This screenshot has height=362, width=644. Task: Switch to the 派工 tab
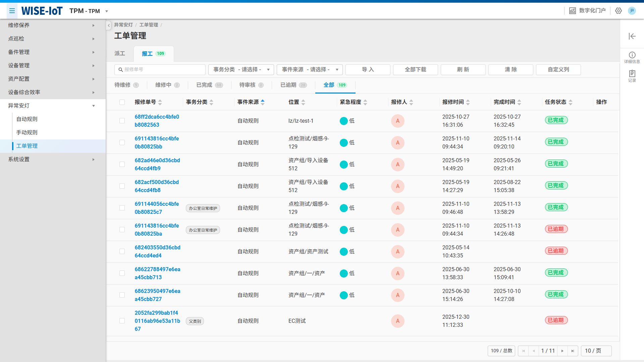120,54
